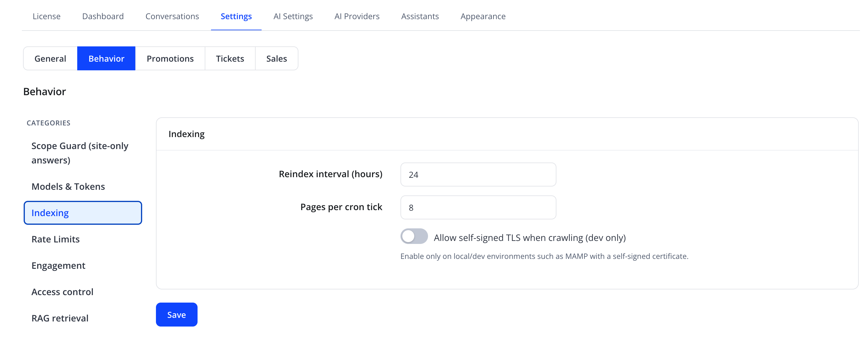Enable Allow self-signed TLS toggle
This screenshot has width=868, height=340.
click(x=414, y=236)
